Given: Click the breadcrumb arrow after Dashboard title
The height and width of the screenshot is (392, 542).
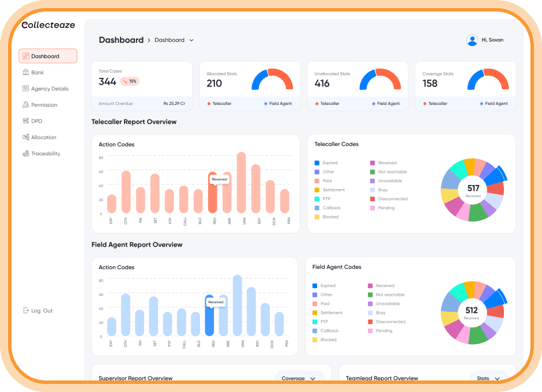Looking at the screenshot, I should [149, 40].
